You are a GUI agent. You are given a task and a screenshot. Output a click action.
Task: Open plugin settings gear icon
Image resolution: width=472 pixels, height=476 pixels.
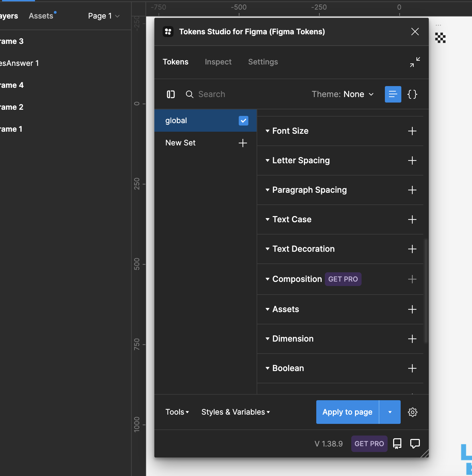[413, 412]
